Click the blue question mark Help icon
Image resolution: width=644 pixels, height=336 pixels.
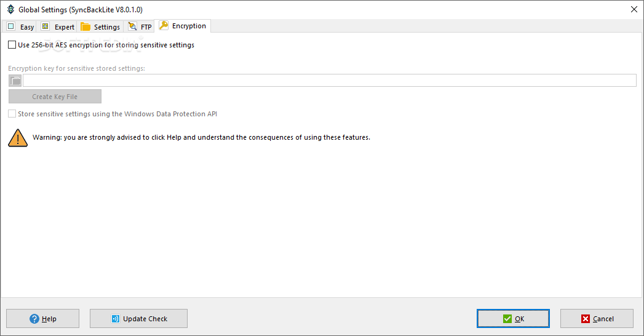coord(34,319)
